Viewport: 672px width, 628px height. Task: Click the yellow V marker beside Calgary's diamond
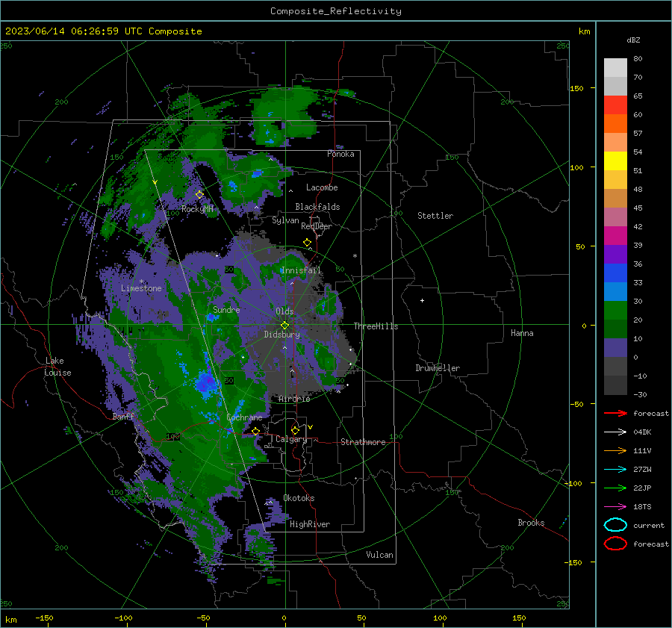point(311,427)
